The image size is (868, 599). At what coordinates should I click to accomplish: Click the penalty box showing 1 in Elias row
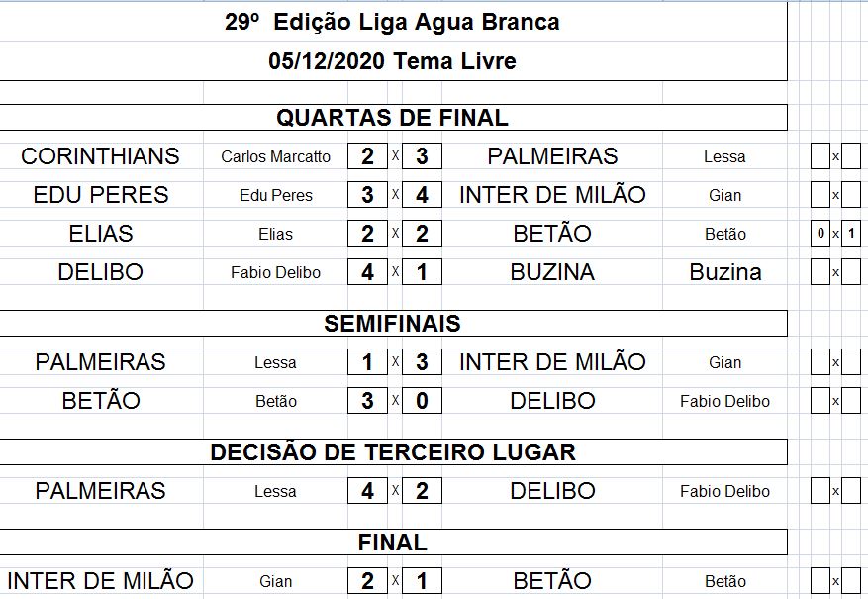(851, 235)
